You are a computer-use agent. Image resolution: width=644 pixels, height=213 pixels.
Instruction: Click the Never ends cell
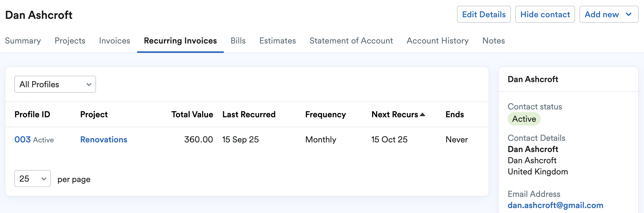457,139
